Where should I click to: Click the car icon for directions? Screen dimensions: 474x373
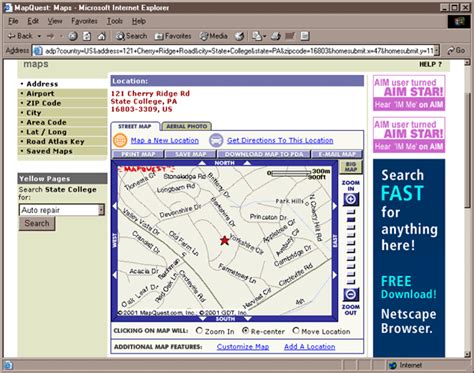tap(216, 140)
